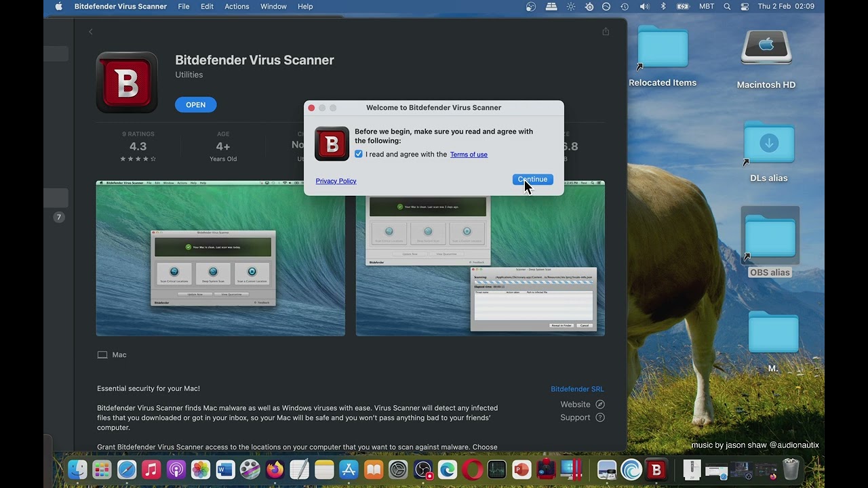868x488 pixels.
Task: Click the Bluetooth menu bar icon
Action: point(663,7)
